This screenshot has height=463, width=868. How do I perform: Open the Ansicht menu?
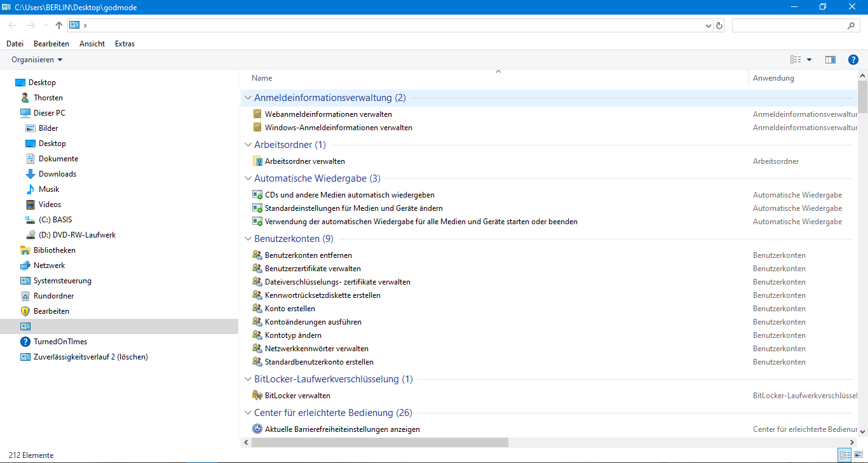tap(92, 44)
